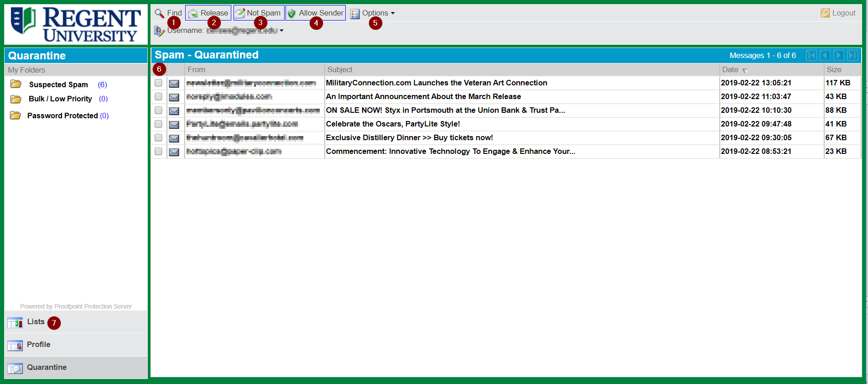Click the Logout key icon
The image size is (868, 384).
(x=825, y=13)
